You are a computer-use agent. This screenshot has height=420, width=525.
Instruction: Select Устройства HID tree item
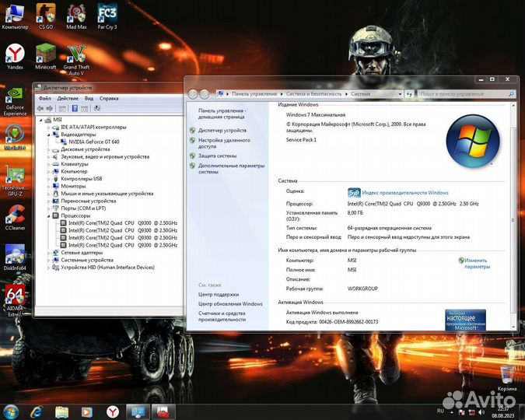(x=107, y=268)
